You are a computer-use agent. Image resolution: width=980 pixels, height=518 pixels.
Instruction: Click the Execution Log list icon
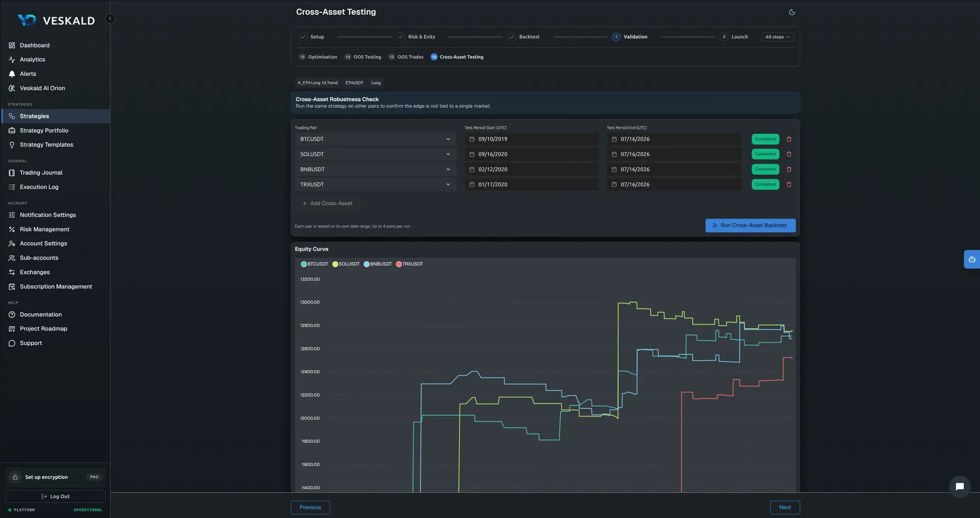pos(12,187)
